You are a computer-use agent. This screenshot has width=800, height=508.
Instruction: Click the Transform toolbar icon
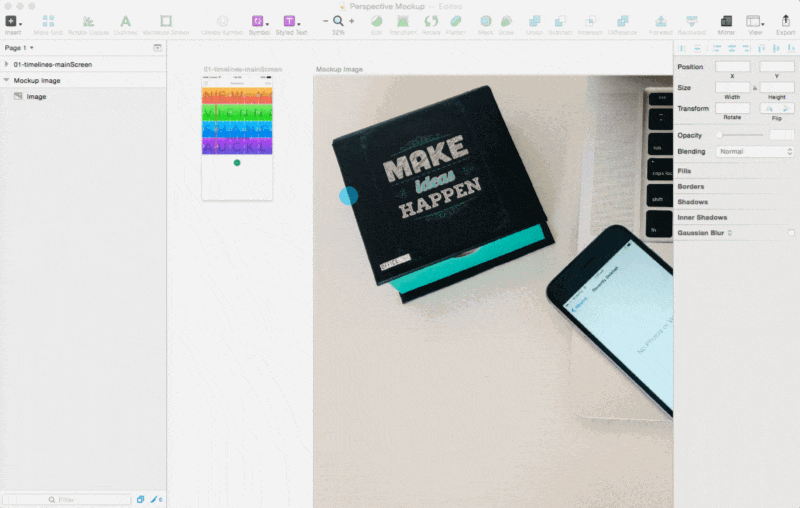(x=403, y=21)
